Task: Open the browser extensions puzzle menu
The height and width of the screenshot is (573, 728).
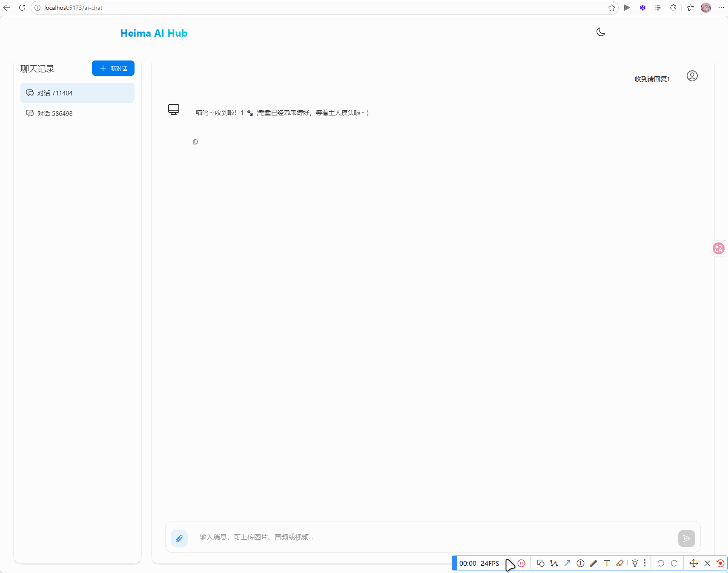Action: tap(673, 8)
